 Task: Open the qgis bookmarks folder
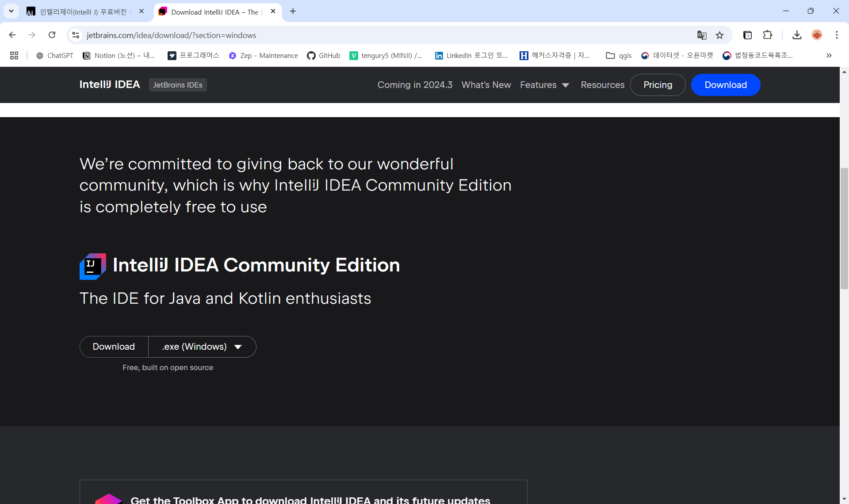(618, 55)
